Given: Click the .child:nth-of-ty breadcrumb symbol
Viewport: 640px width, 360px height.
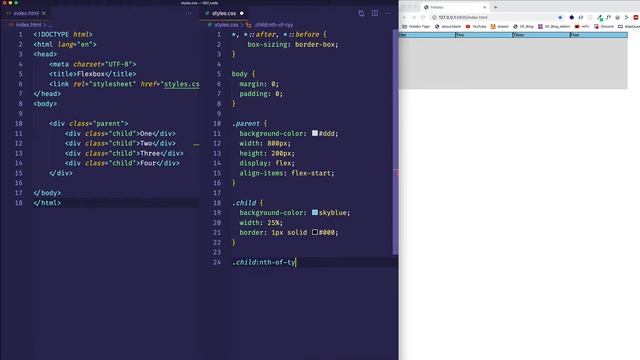Looking at the screenshot, I should (270, 25).
